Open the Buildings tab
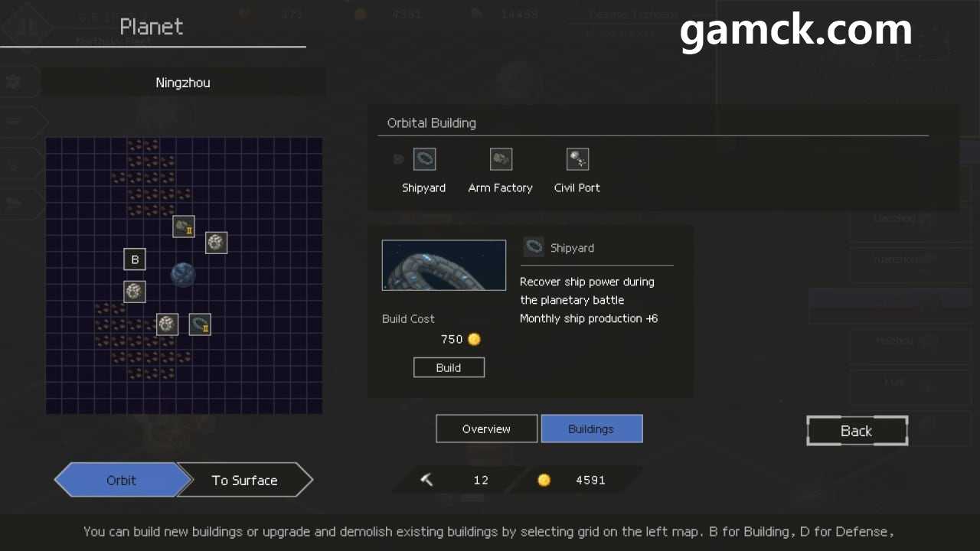Screen dimensions: 980x551 pyautogui.click(x=591, y=429)
